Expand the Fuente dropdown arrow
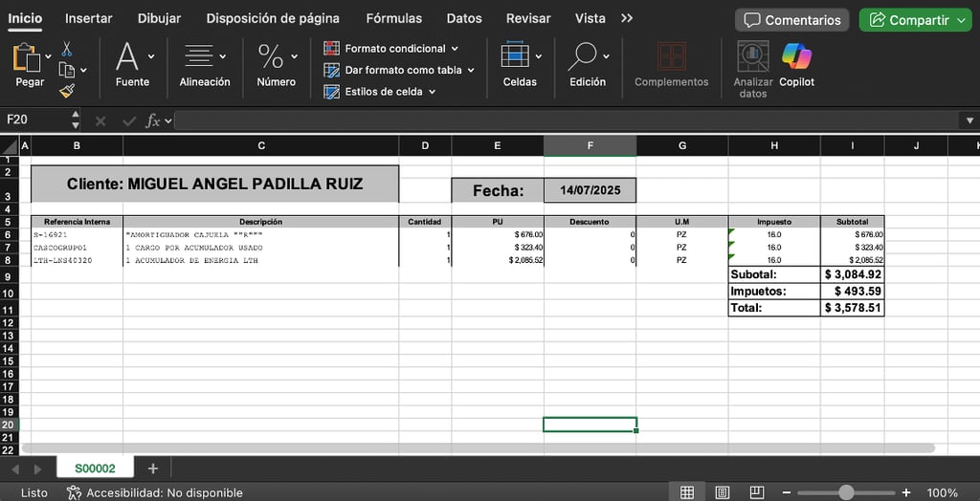 click(x=150, y=56)
